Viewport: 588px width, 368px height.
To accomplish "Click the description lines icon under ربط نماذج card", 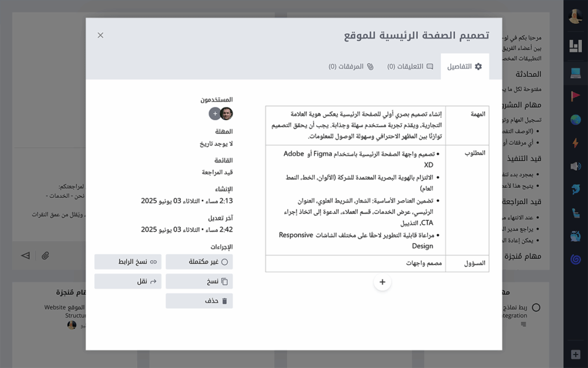I will (524, 324).
